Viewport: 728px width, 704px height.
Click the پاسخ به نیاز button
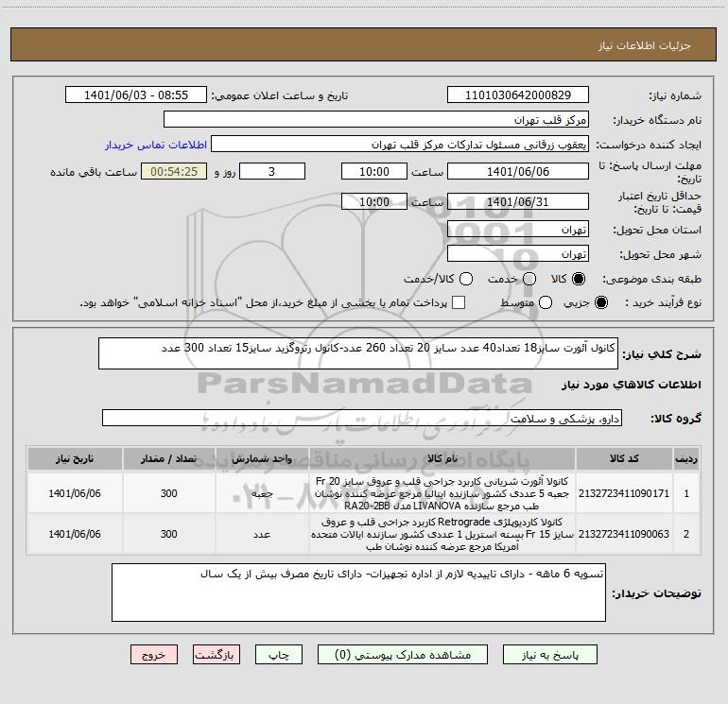(x=549, y=654)
